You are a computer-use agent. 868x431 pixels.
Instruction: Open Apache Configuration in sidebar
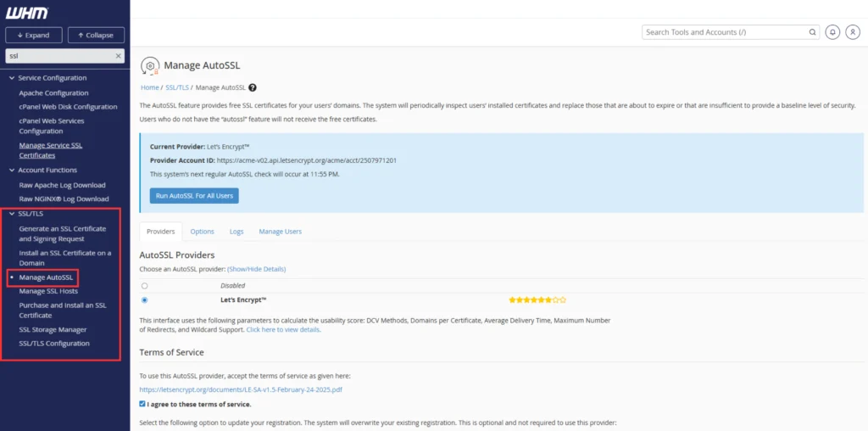(x=53, y=93)
